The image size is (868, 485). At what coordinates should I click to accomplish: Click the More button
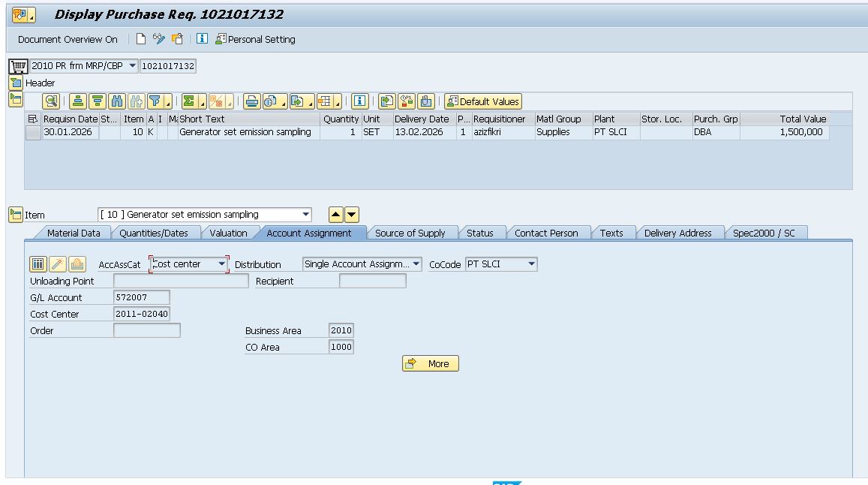coord(430,363)
